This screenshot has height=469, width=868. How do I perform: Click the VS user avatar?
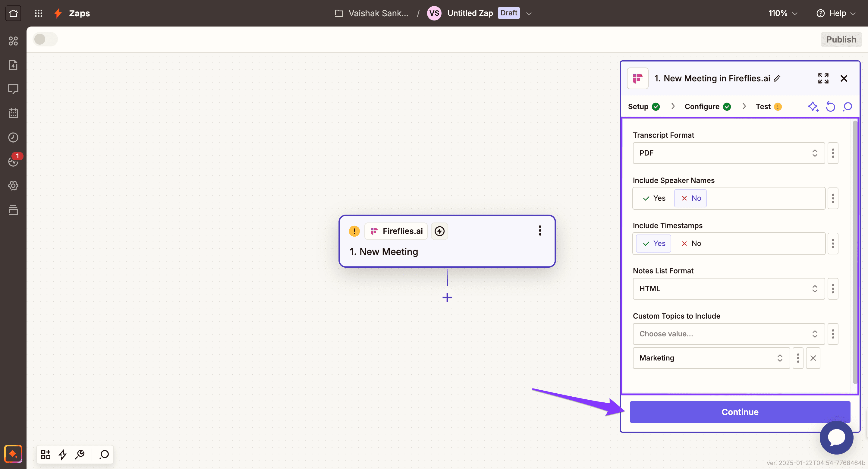(x=434, y=13)
